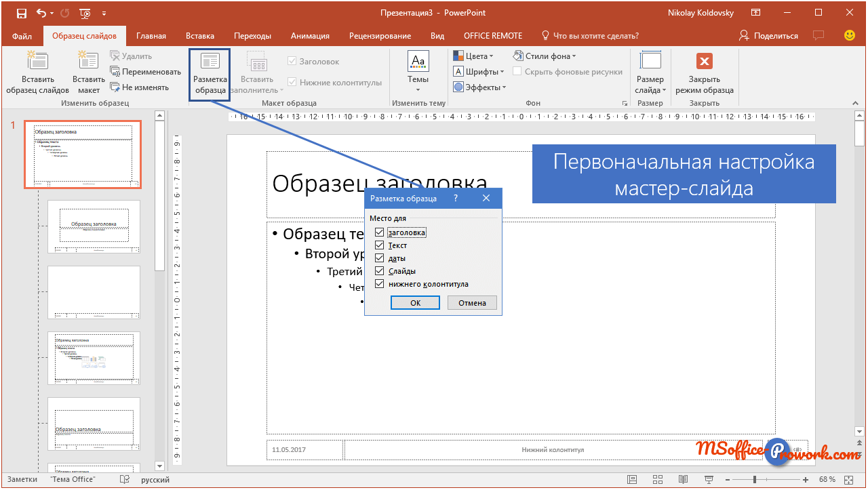Expand the Шрифты fonts dropdown

479,72
